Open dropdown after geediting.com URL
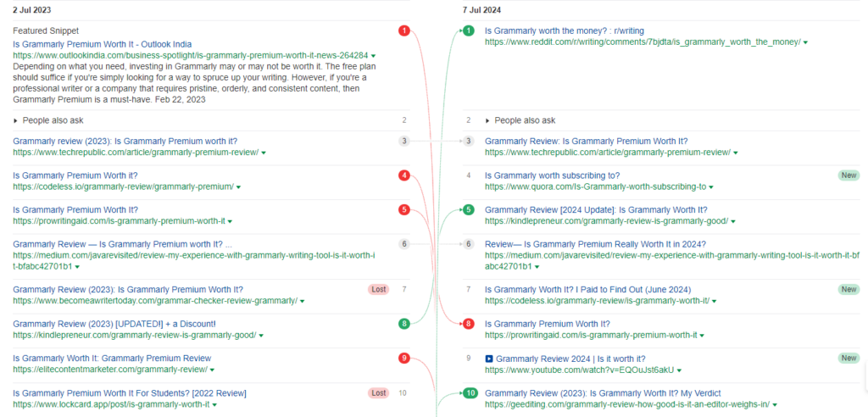The width and height of the screenshot is (868, 417). (x=775, y=405)
